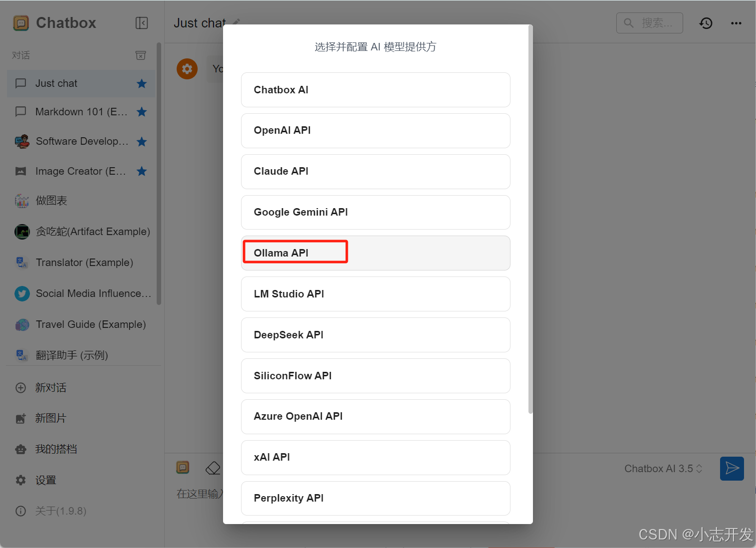Start a new chat with 新对话
Screen dimensions: 756x548
tap(81, 388)
